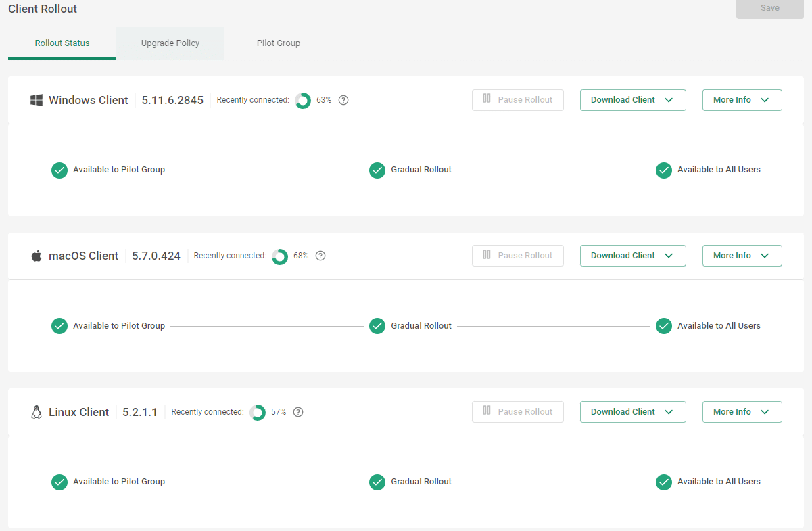Expand More Info for Linux Client
Image resolution: width=812 pixels, height=531 pixels.
pyautogui.click(x=742, y=412)
